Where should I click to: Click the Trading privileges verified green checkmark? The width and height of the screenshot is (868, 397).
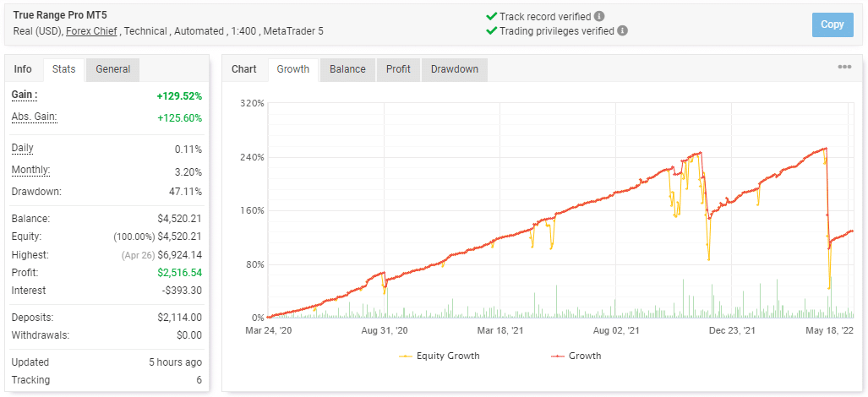(x=491, y=31)
